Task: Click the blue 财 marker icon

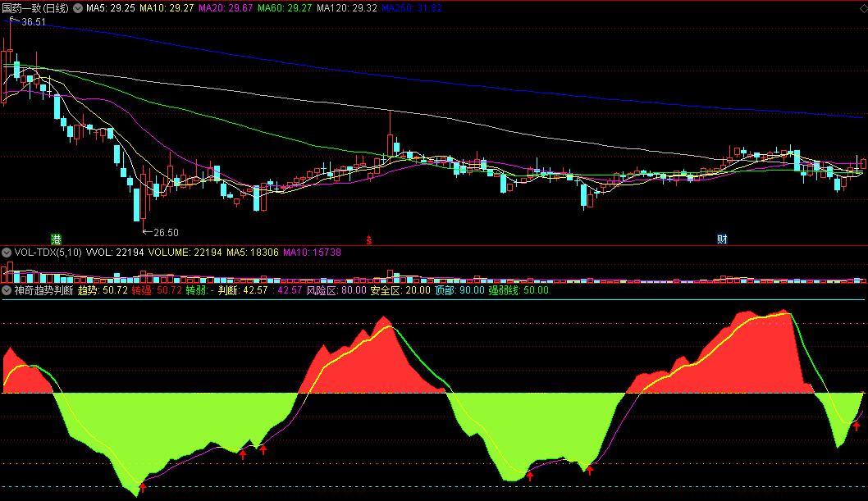Action: click(x=722, y=239)
